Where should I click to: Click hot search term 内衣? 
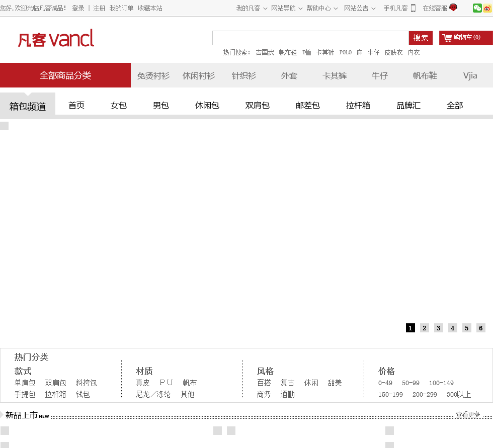tap(414, 52)
